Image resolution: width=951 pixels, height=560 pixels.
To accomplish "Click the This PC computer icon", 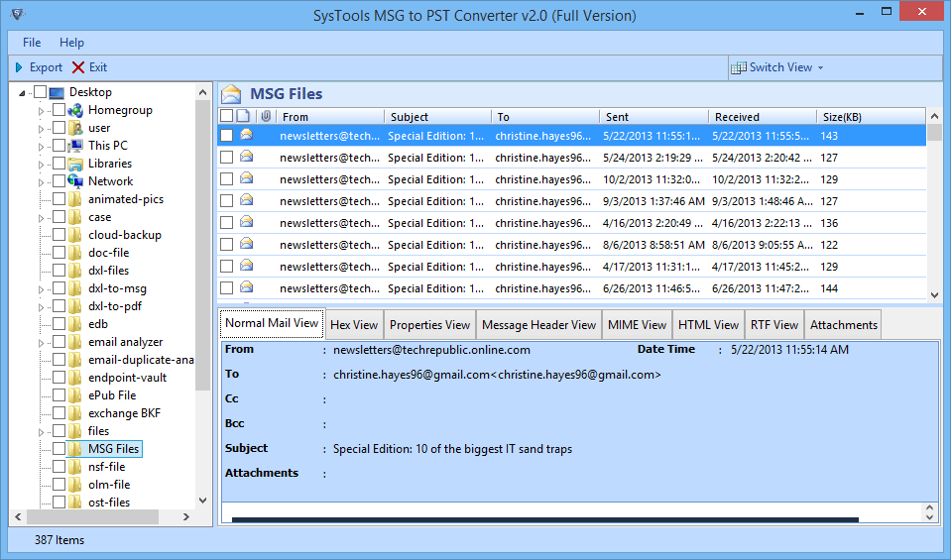I will click(x=75, y=146).
